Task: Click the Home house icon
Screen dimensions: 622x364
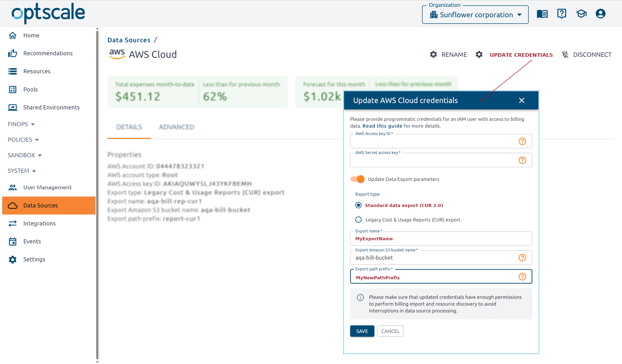Action: point(13,35)
